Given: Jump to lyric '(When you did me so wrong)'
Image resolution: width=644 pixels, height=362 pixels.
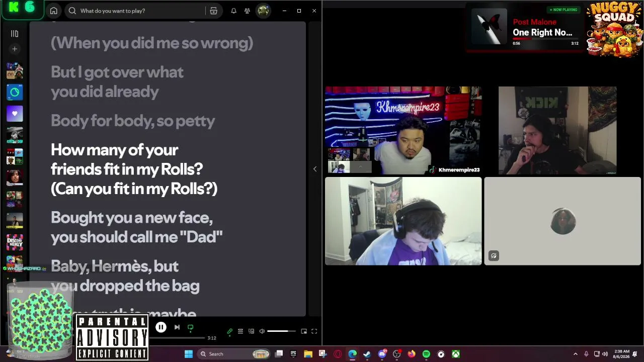Looking at the screenshot, I should (152, 43).
